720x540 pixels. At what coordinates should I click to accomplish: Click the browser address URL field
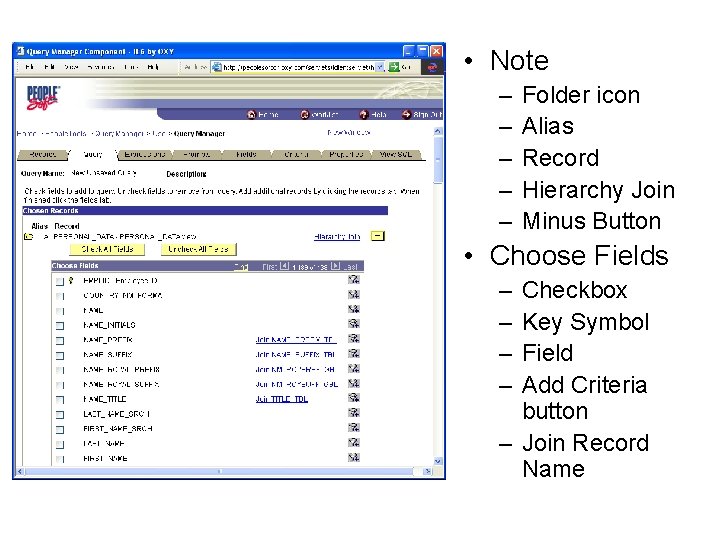[298, 67]
